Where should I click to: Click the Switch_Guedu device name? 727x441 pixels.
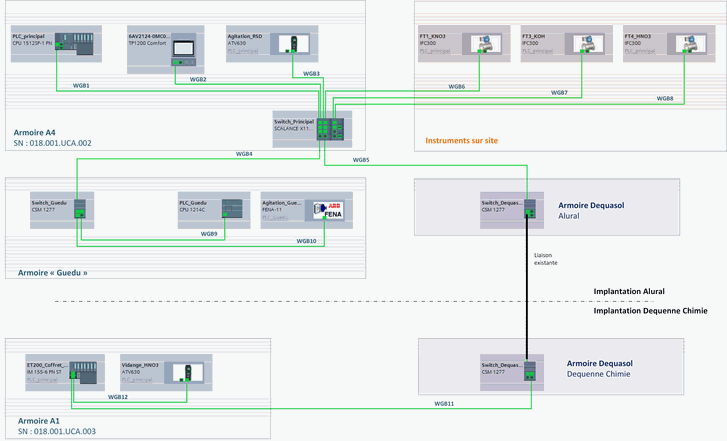coord(49,203)
